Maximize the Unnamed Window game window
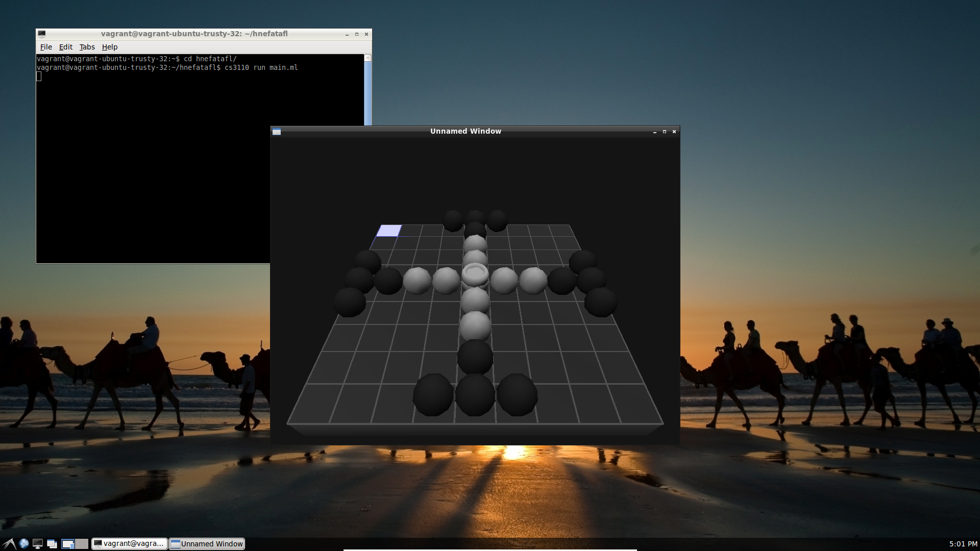The image size is (980, 551). click(x=665, y=132)
